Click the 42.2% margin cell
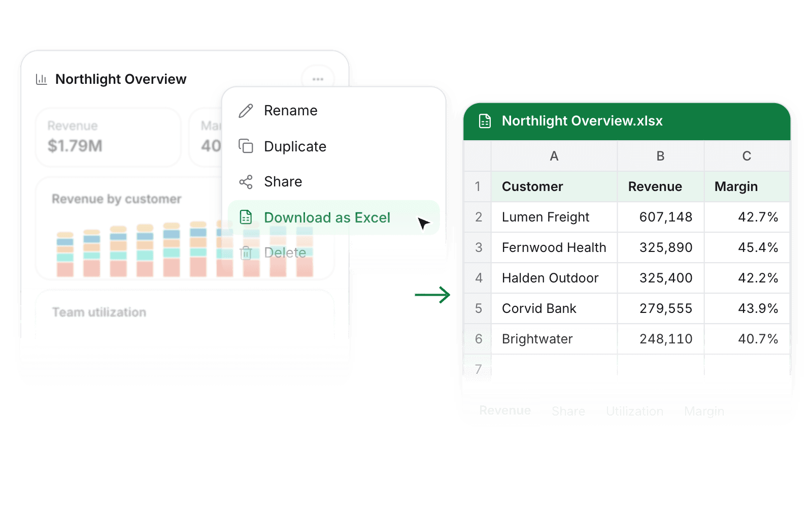812x508 pixels. [747, 278]
